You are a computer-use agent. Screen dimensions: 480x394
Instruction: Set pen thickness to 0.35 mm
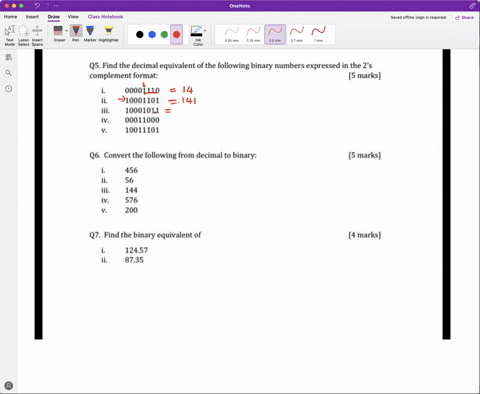(x=253, y=34)
